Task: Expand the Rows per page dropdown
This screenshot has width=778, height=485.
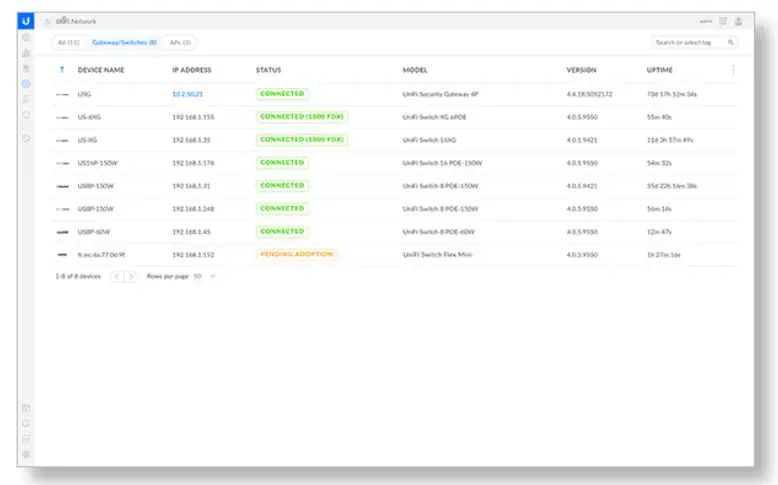Action: click(x=213, y=276)
